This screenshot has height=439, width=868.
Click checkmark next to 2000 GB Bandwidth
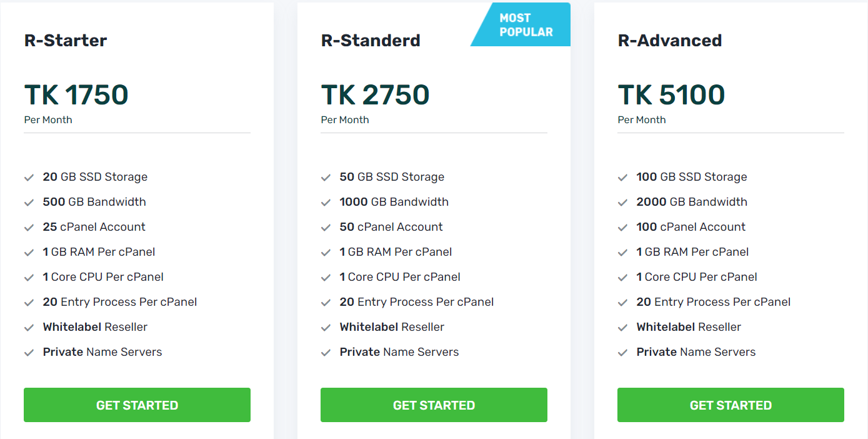(x=622, y=203)
